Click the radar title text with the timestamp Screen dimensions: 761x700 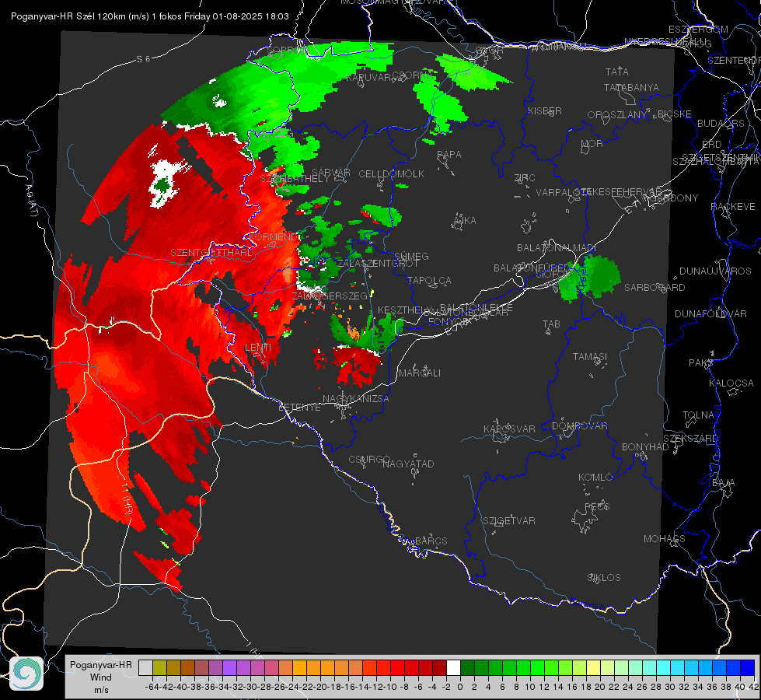tap(150, 16)
